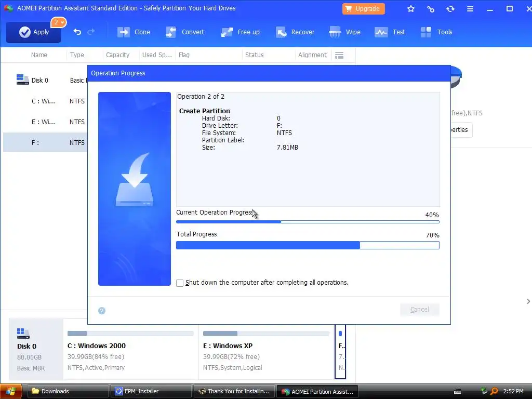Click the help question mark icon

pos(102,311)
